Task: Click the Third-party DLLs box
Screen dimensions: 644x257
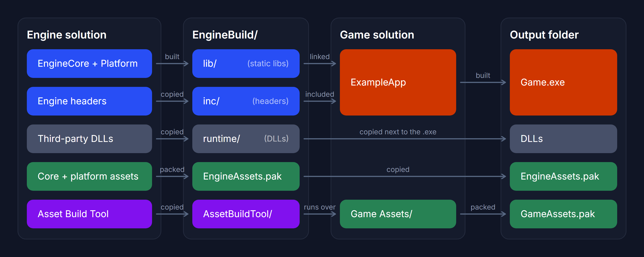Action: coord(89,139)
